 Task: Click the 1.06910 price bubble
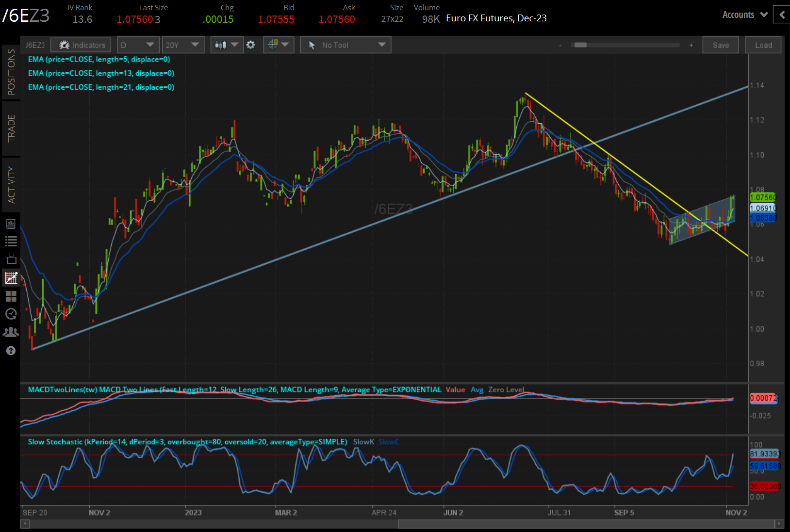[763, 208]
